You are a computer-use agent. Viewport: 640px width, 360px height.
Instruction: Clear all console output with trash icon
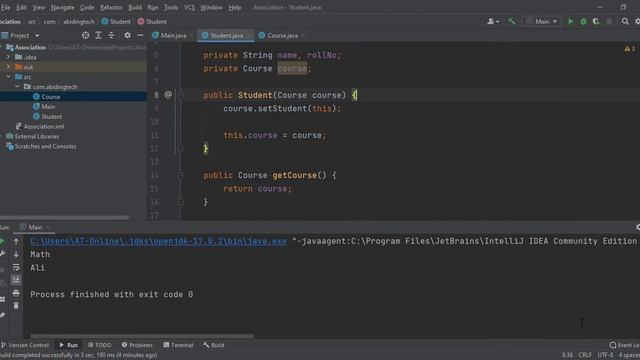16,306
